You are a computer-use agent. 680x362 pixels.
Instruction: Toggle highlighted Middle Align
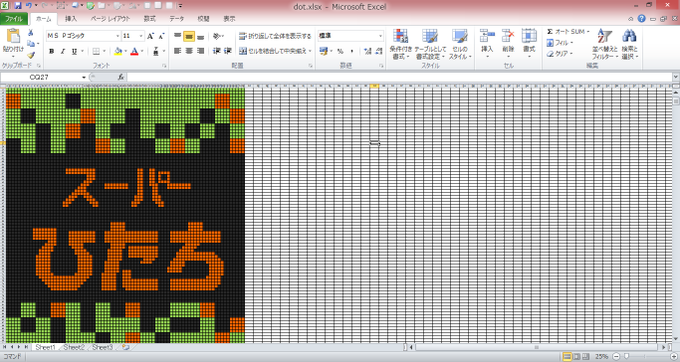tap(189, 37)
